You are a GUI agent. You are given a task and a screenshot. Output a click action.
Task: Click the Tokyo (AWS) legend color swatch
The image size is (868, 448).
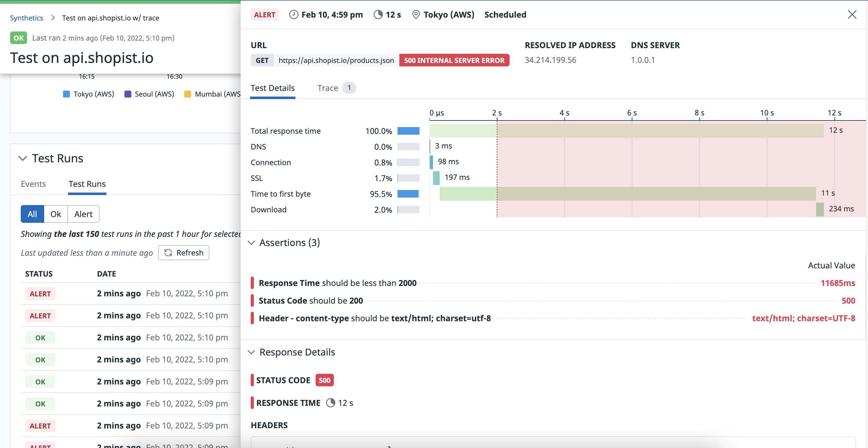pos(66,94)
